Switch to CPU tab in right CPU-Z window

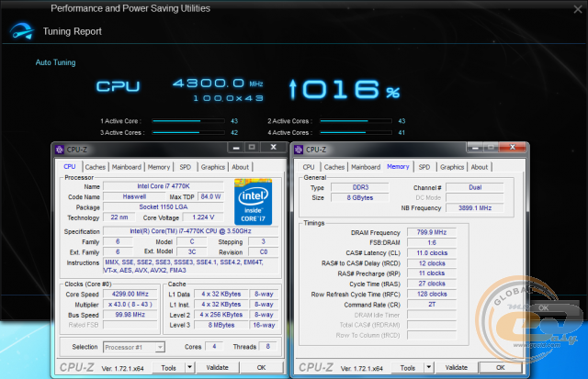coord(309,167)
